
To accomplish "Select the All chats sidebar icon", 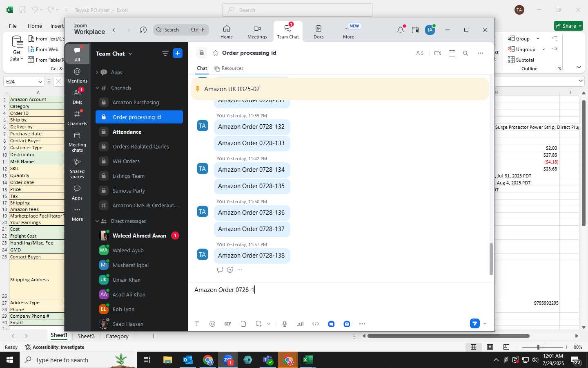I will coord(77,54).
